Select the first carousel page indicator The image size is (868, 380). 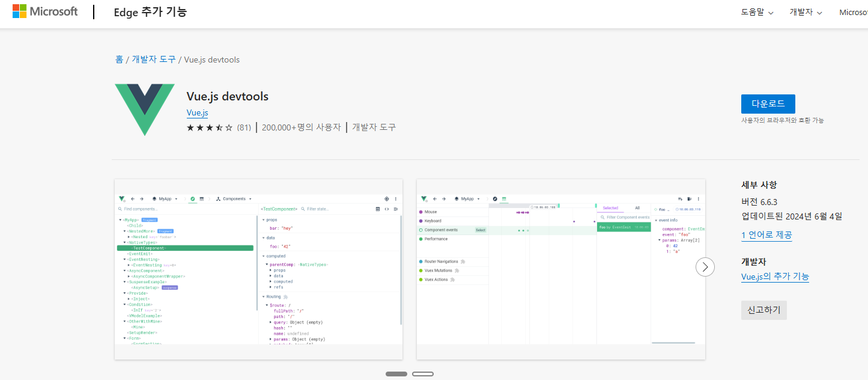click(x=396, y=374)
